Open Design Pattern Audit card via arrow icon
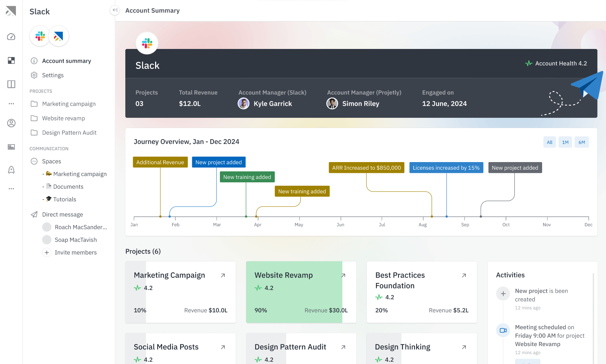Image resolution: width=606 pixels, height=364 pixels. 343,347
